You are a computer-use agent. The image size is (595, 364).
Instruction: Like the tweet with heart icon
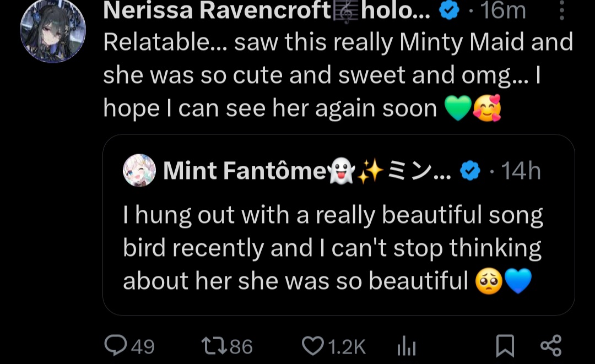313,346
